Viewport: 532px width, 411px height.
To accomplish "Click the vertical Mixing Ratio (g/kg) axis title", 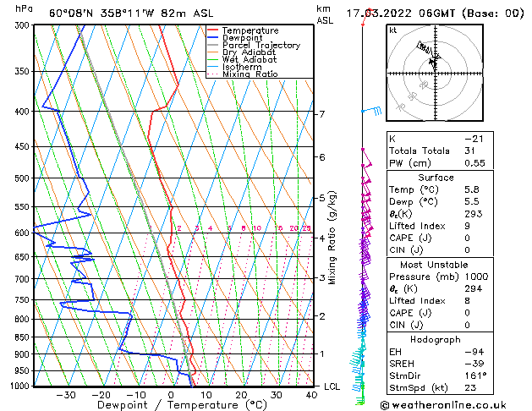I will tap(332, 238).
